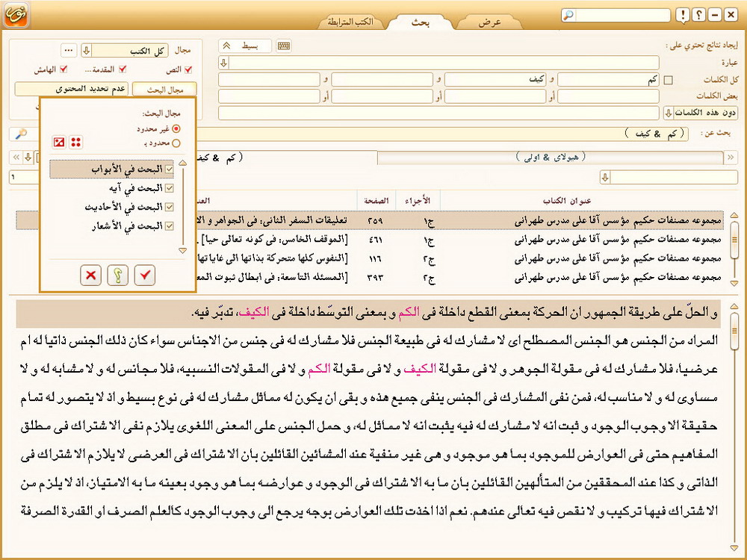
Task: Uncheck 'البحث في الأحاديث' checkbox
Action: coord(169,207)
